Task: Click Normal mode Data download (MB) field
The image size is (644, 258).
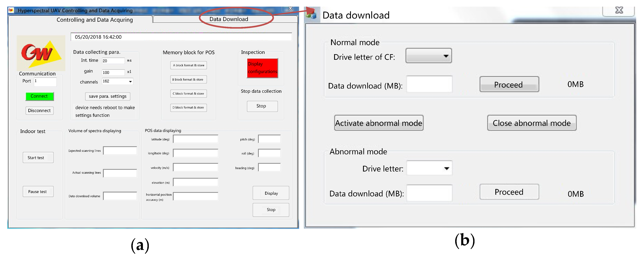Action: [x=429, y=84]
